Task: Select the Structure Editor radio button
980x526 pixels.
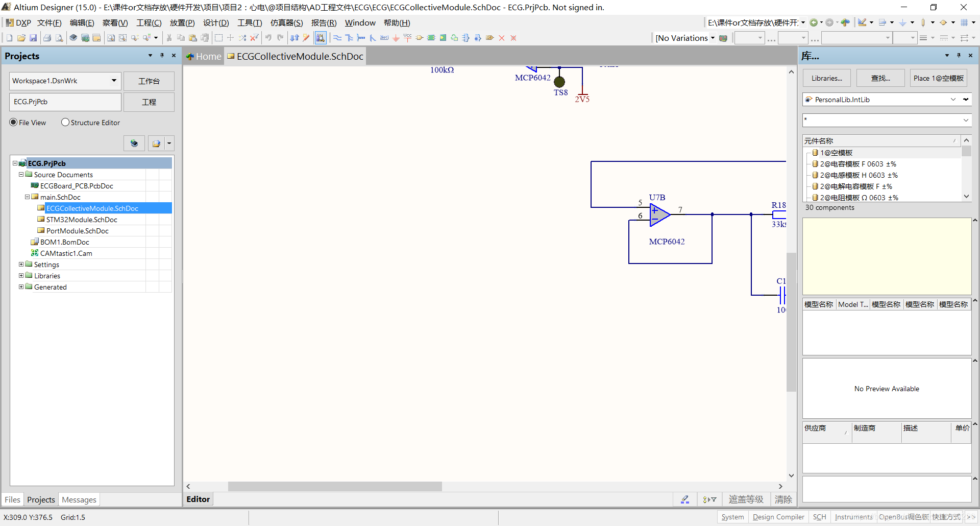Action: coord(65,123)
